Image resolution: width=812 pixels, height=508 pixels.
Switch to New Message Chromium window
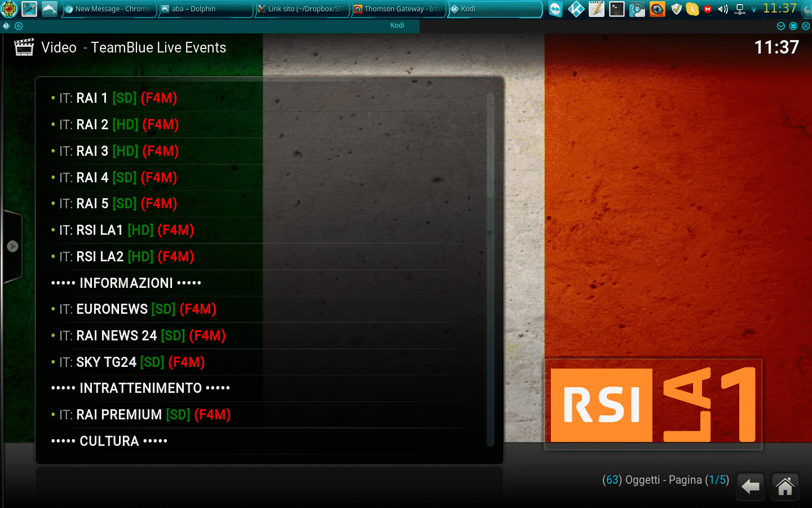109,9
